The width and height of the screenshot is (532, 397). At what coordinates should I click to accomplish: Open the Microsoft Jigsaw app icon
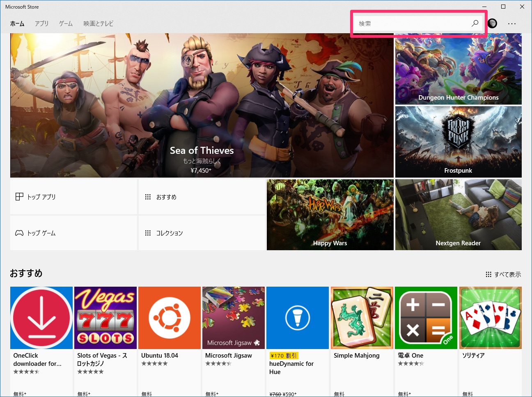pyautogui.click(x=234, y=318)
